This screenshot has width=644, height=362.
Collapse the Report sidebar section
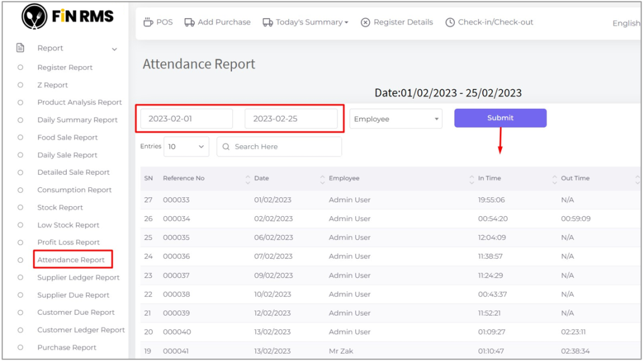tap(114, 49)
